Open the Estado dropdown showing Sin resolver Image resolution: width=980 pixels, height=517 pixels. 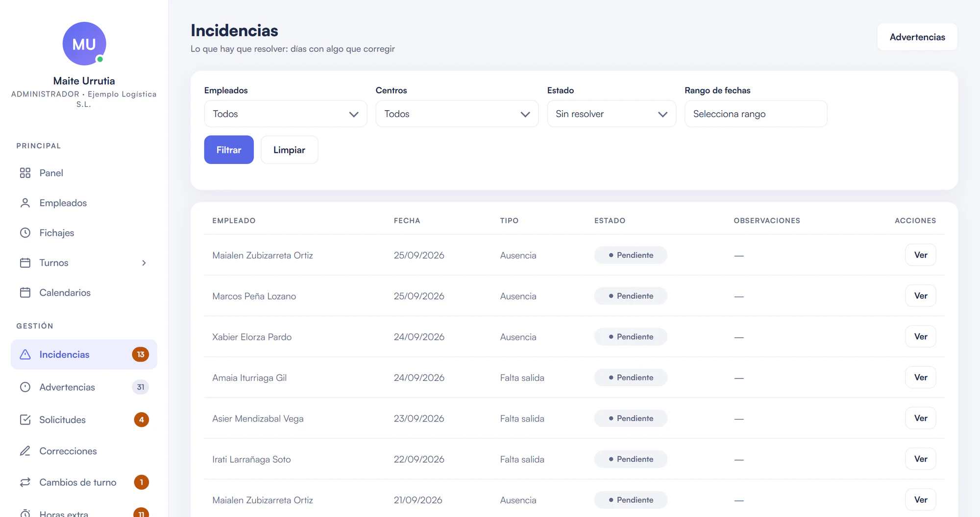point(612,114)
